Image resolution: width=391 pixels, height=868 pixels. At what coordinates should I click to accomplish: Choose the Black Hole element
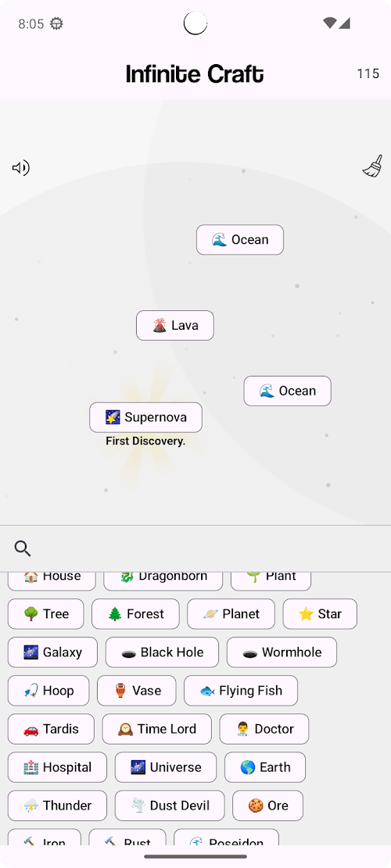tap(163, 652)
